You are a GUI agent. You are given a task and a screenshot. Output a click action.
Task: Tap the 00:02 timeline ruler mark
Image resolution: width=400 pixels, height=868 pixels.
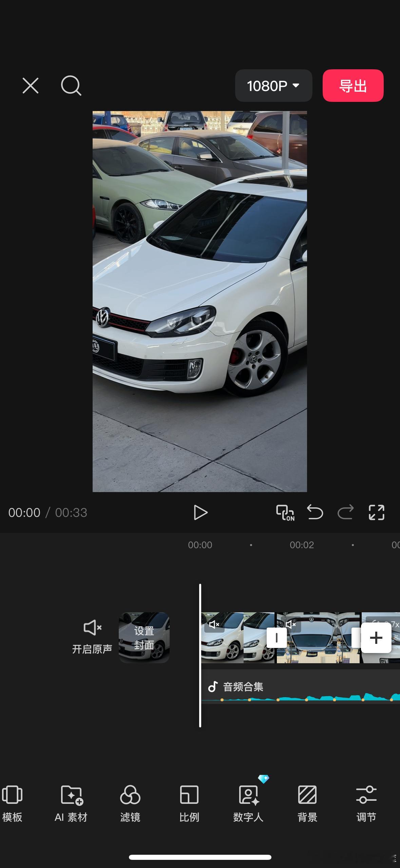pyautogui.click(x=302, y=545)
